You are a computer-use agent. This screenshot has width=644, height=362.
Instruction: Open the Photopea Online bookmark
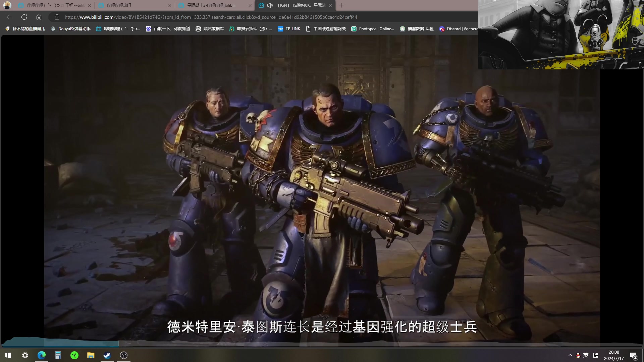point(373,29)
